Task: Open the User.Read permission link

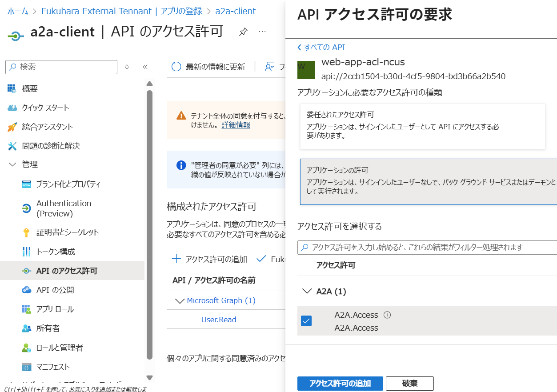Action: [x=219, y=320]
